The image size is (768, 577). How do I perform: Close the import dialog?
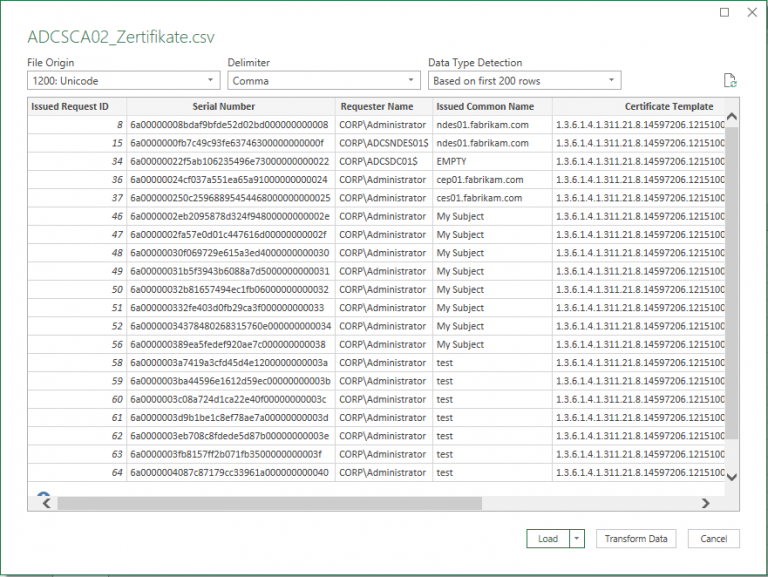tap(752, 12)
